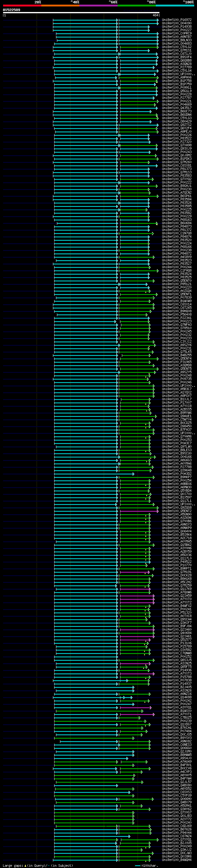Image resolution: width=197 pixels, height=868 pixels.
Task: Select the UniRef100_P10770 label
Action: click(x=177, y=565)
